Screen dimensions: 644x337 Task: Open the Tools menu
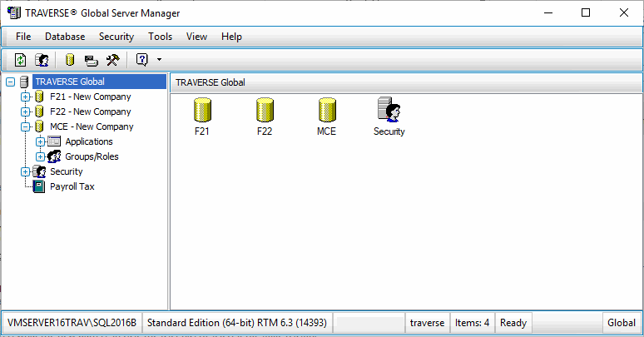(161, 37)
